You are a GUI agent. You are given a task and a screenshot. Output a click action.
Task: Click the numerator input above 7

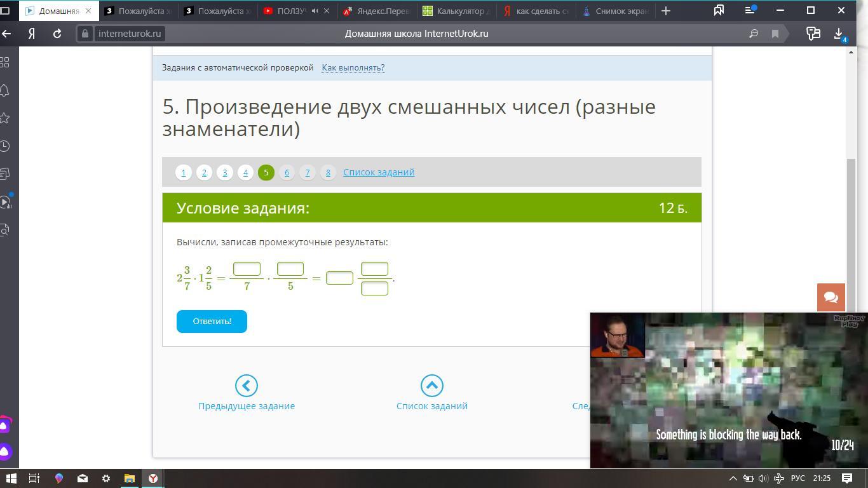click(x=247, y=269)
